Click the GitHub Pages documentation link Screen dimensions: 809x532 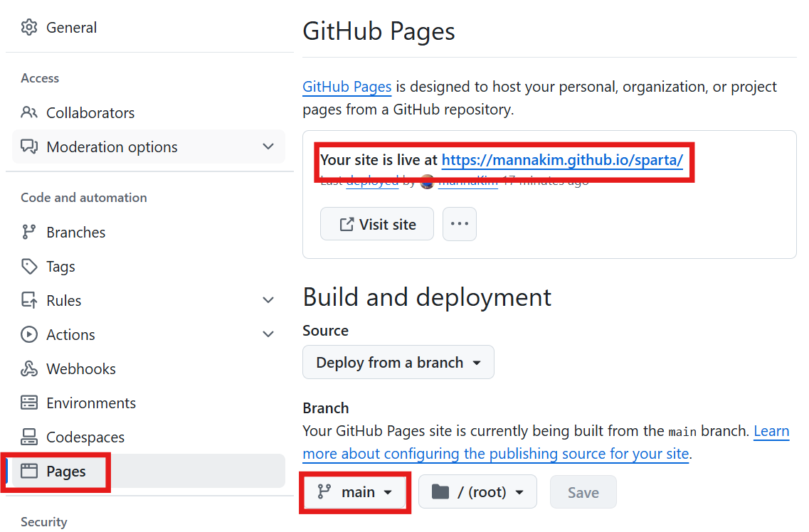347,87
